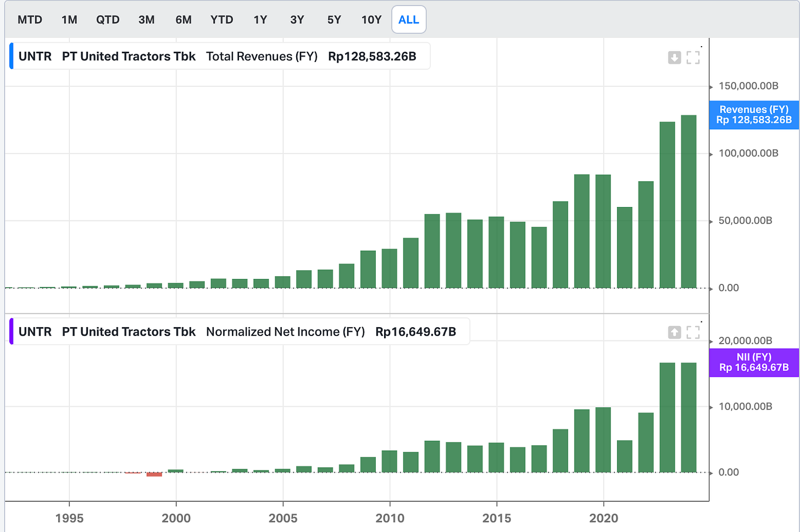Choose the 1Y time range
The height and width of the screenshot is (532, 800).
[x=260, y=20]
